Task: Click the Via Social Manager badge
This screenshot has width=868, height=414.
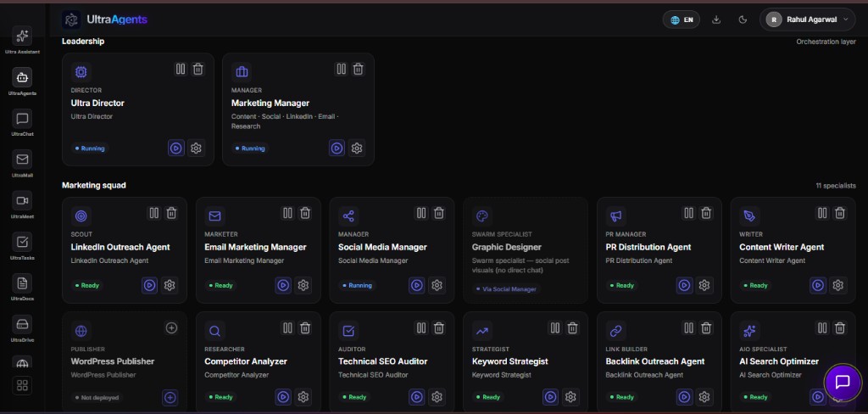Action: coord(506,289)
